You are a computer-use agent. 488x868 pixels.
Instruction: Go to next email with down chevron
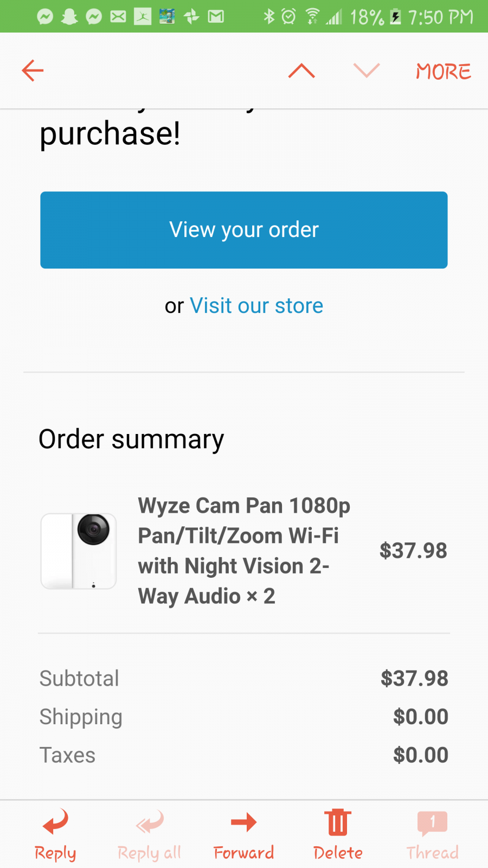[367, 71]
